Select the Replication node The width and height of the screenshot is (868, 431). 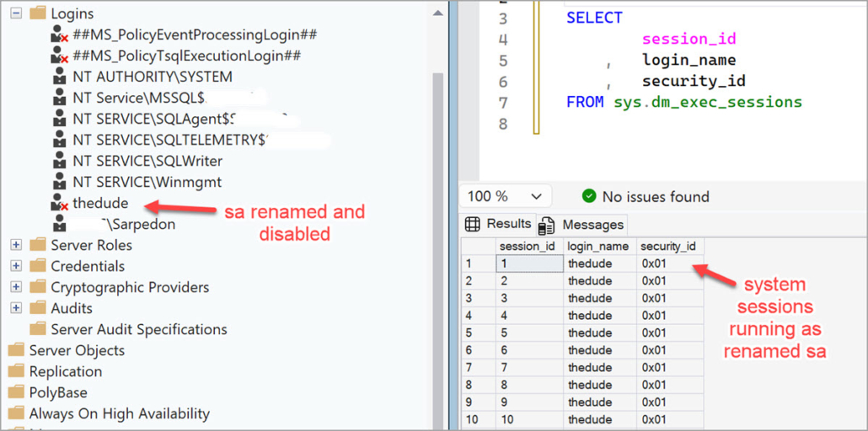[66, 371]
